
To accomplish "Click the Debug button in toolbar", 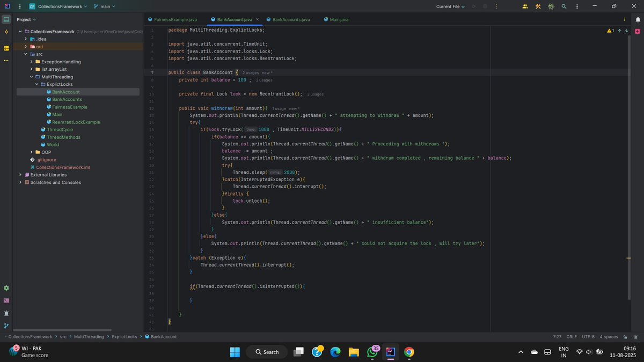I will pyautogui.click(x=485, y=6).
